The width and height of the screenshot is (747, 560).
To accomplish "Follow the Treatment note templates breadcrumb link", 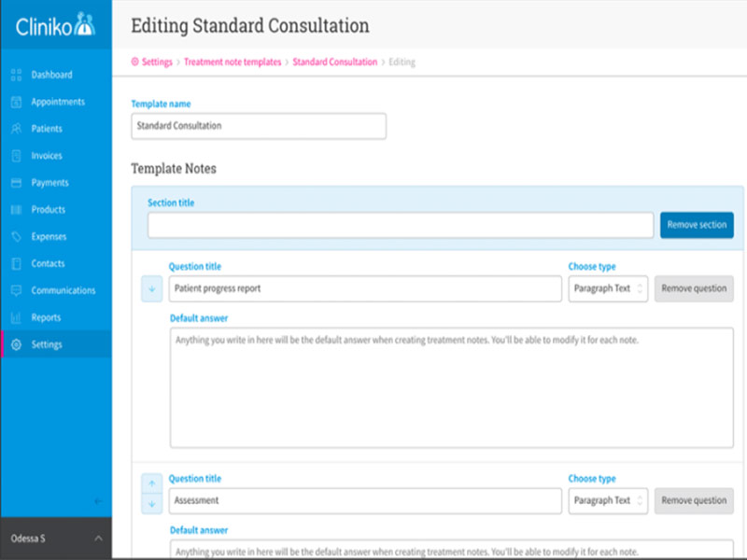I will pyautogui.click(x=233, y=62).
